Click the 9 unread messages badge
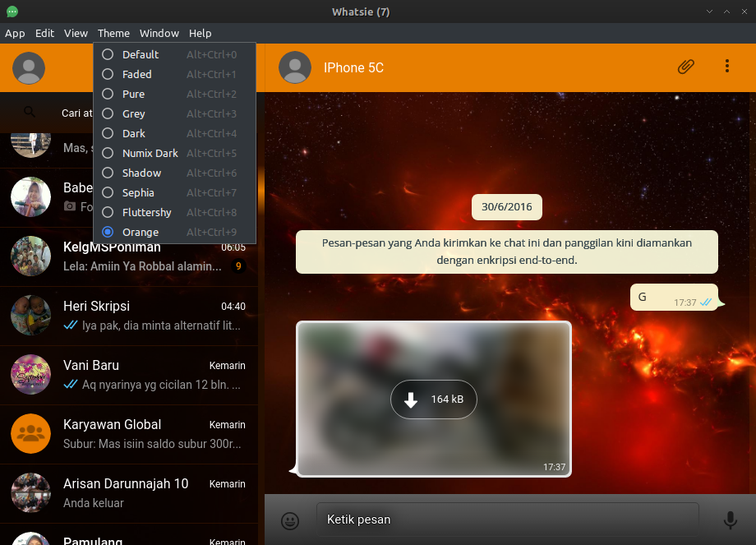 tap(238, 266)
